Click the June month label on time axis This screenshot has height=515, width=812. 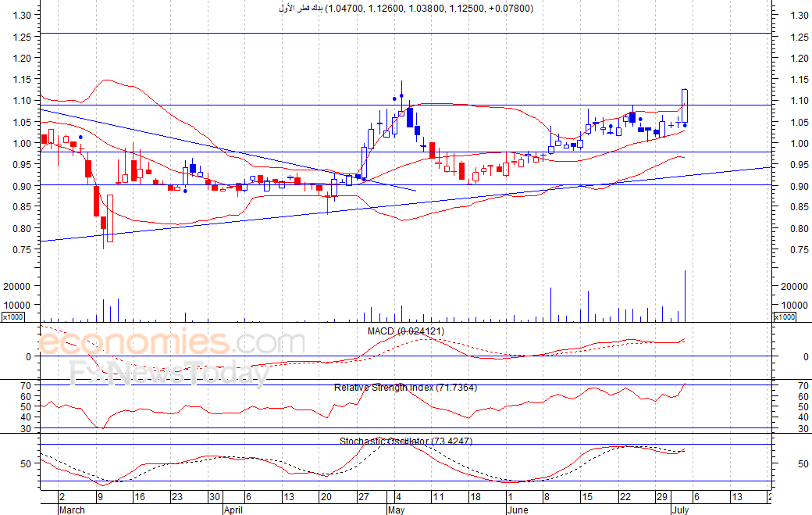click(x=518, y=510)
